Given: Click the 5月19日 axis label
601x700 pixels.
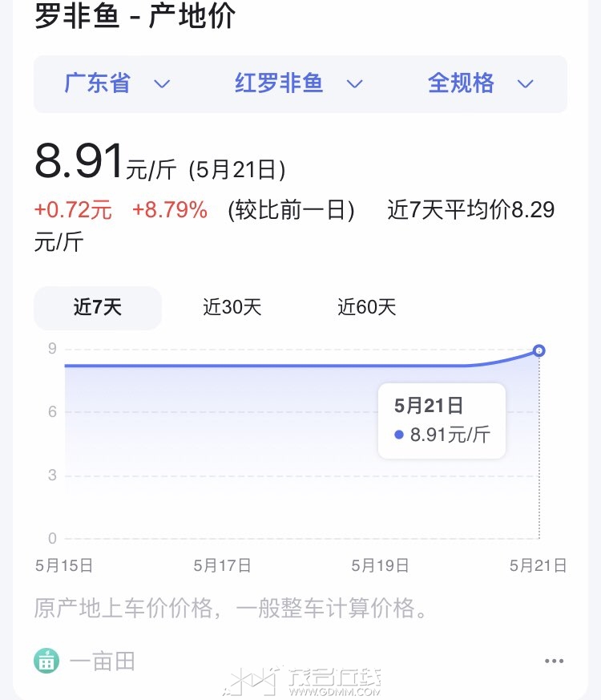Looking at the screenshot, I should point(380,565).
